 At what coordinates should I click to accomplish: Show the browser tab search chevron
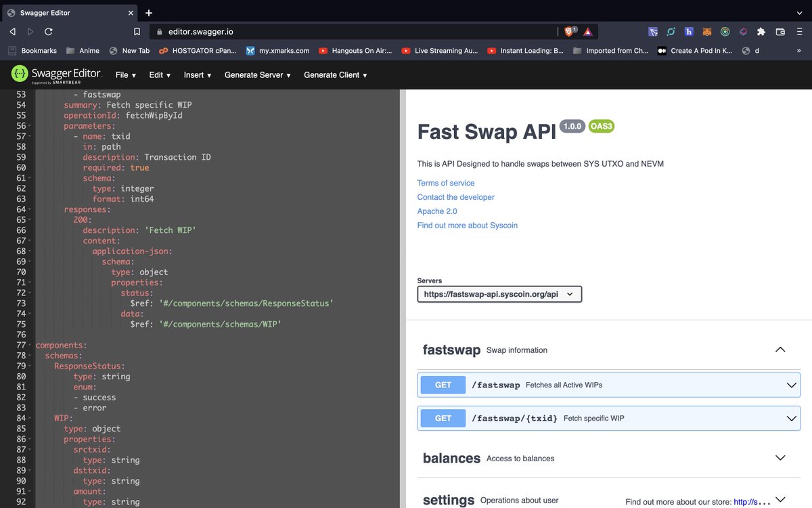[799, 12]
